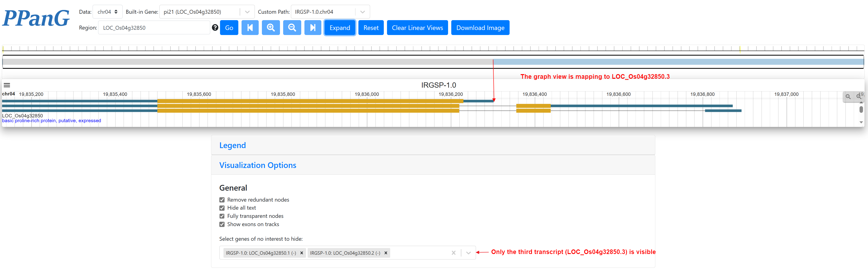Remove LOC_Os04g32850.2 from hidden genes

click(386, 253)
